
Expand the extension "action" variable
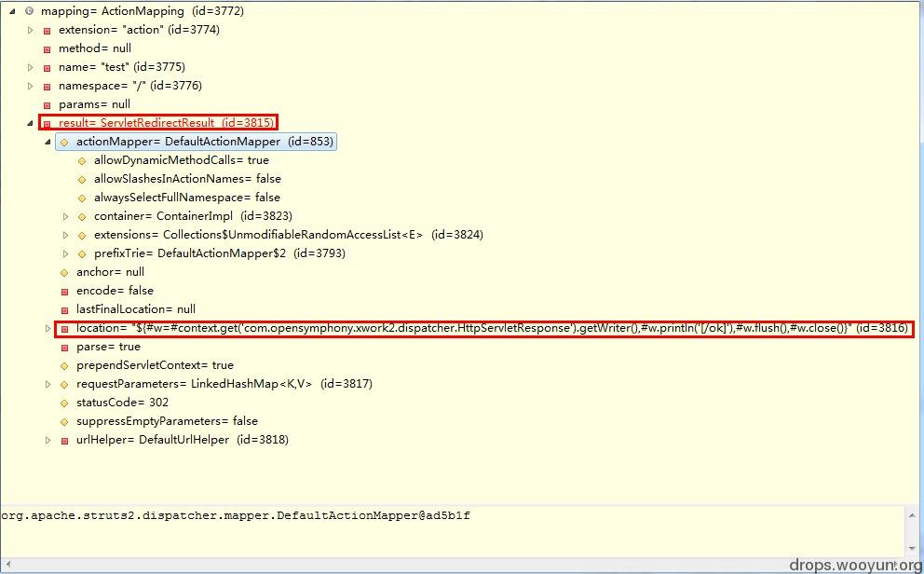[31, 30]
